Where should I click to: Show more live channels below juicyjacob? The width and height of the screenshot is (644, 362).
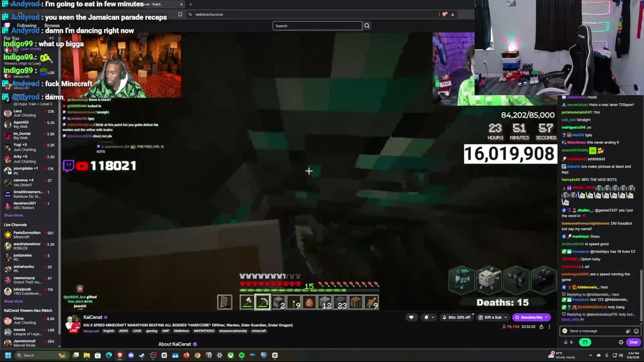click(13, 301)
